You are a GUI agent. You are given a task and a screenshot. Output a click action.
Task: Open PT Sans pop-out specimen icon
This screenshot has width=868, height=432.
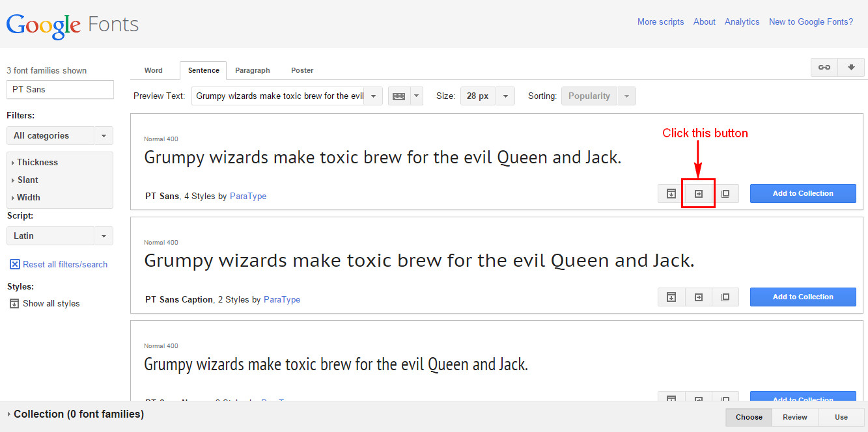pyautogui.click(x=725, y=194)
